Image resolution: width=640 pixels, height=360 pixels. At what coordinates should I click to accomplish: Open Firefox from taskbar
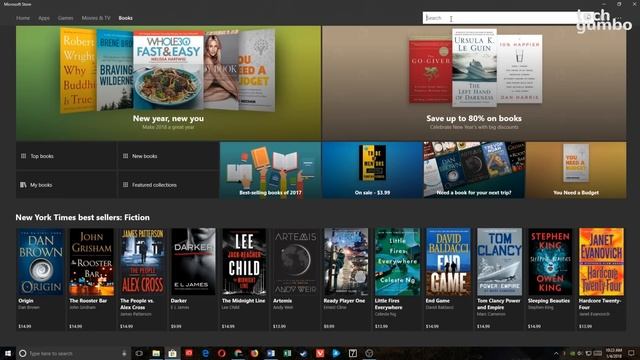coord(254,353)
